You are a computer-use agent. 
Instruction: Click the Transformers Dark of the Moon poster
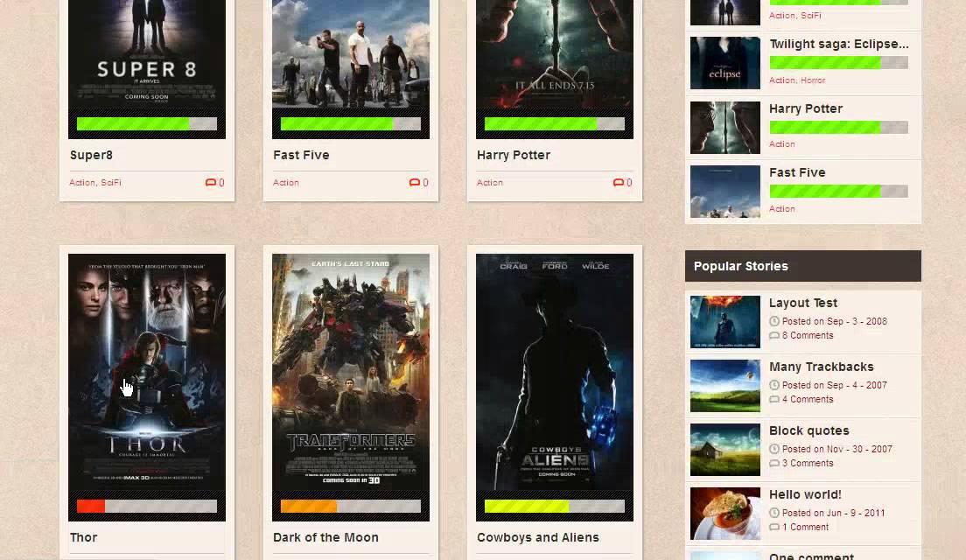point(351,372)
